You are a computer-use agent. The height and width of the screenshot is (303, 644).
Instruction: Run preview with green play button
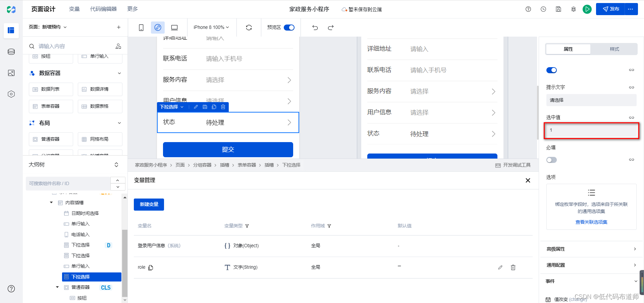click(587, 9)
